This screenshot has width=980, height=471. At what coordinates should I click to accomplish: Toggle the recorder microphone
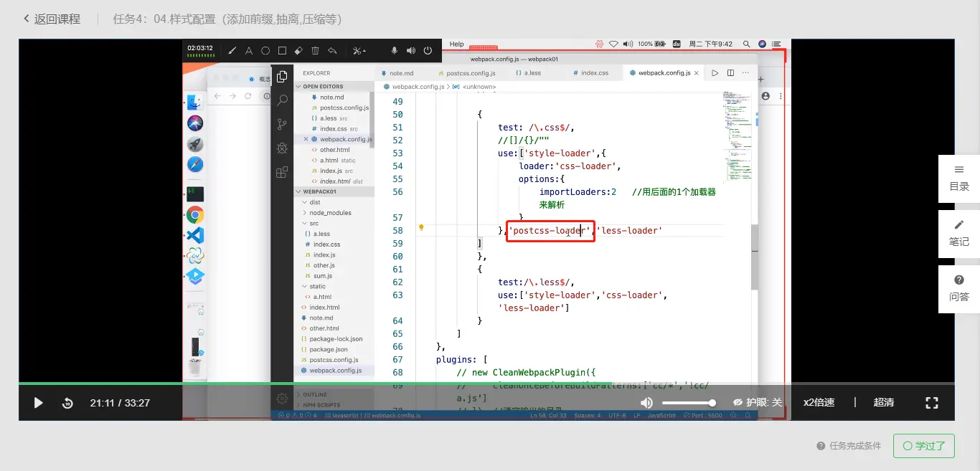(394, 51)
